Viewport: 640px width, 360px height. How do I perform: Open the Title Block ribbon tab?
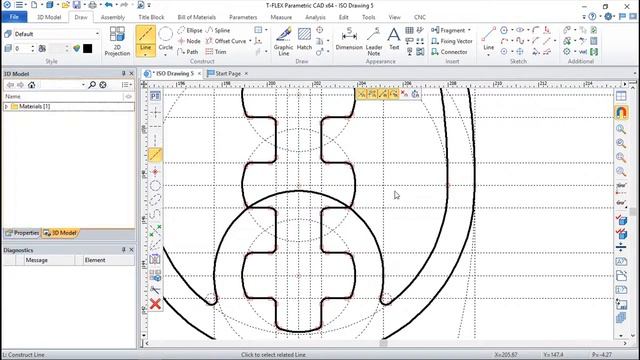coord(151,17)
